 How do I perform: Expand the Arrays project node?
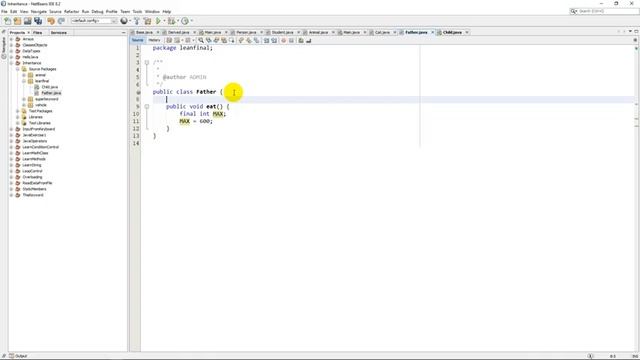[x=11, y=39]
